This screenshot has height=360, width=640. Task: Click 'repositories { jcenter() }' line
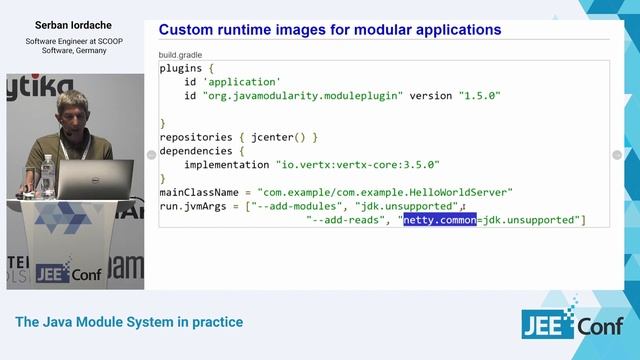click(x=238, y=137)
